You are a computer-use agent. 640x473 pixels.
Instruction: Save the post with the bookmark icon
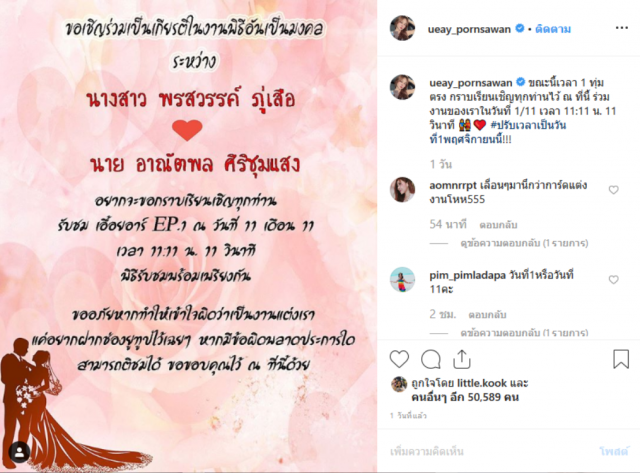pos(621,359)
